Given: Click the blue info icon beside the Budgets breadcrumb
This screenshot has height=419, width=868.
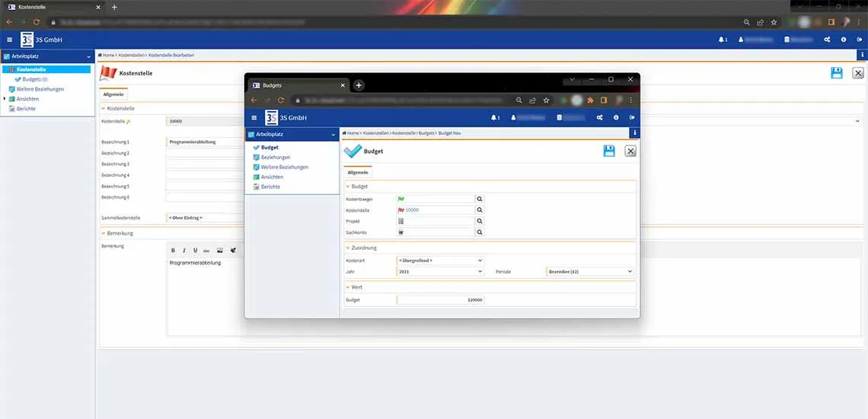Looking at the screenshot, I should (x=635, y=133).
